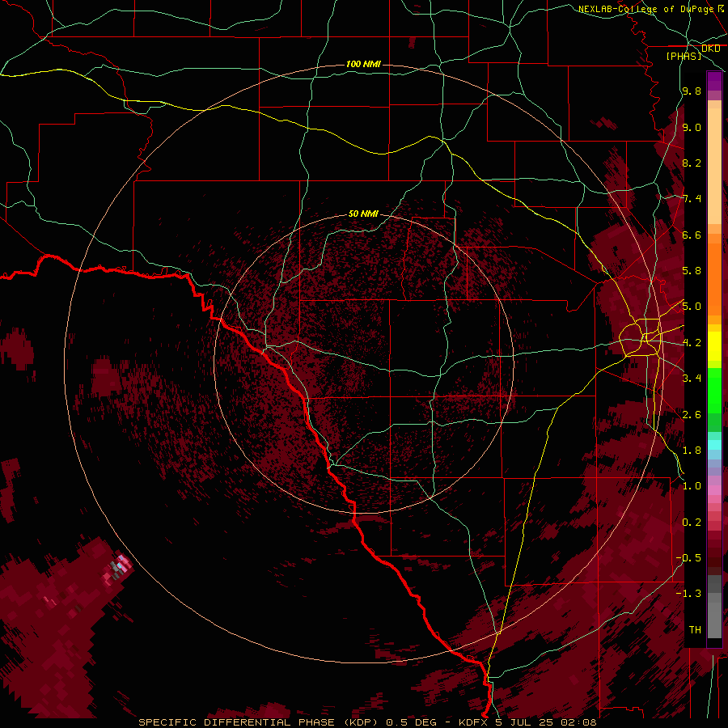Click the bright green color bar segment
The height and width of the screenshot is (728, 728).
coord(714,392)
